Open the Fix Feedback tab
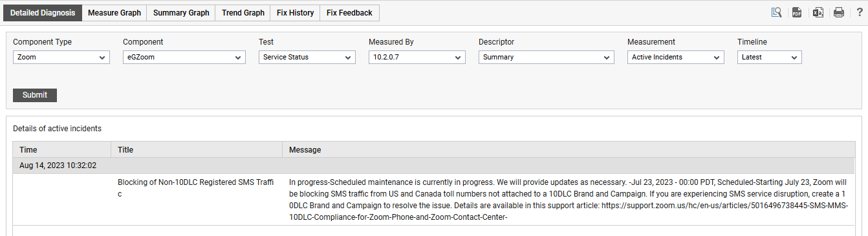The image size is (868, 236). (349, 13)
